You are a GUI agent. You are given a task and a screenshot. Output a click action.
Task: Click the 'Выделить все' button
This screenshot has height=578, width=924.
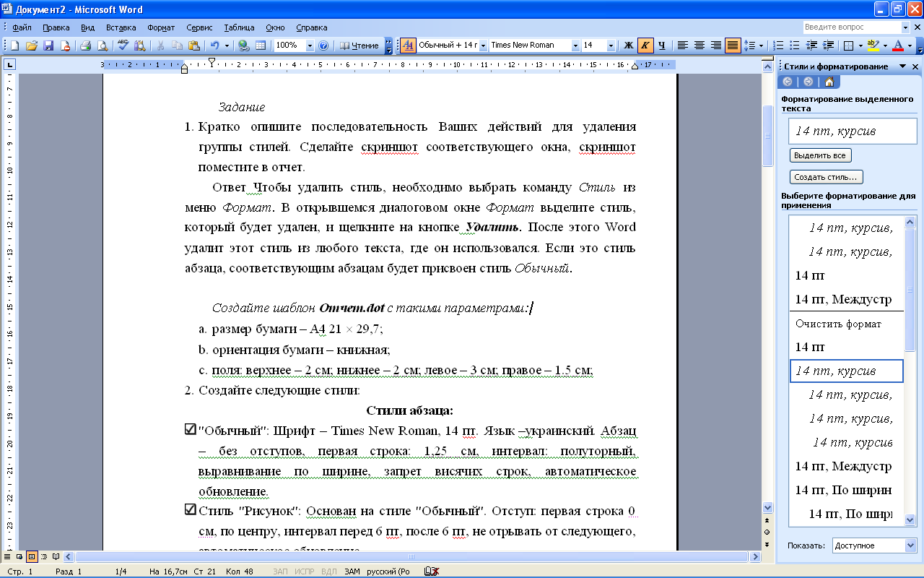(x=819, y=155)
